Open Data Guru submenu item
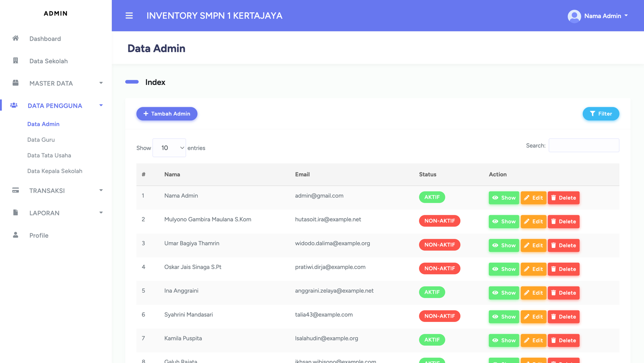Viewport: 644px width, 363px height. pos(41,140)
